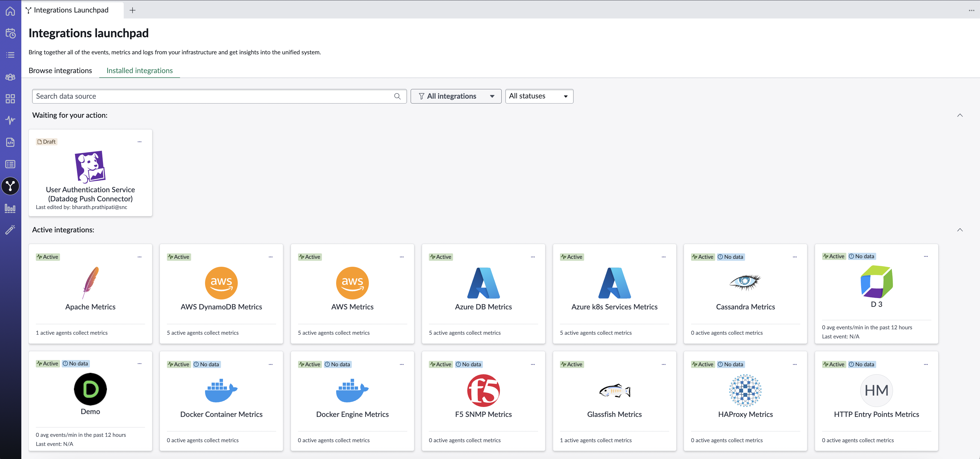Select the highlighted Integrations fork icon in sidebar
The height and width of the screenshot is (459, 980).
tap(10, 186)
